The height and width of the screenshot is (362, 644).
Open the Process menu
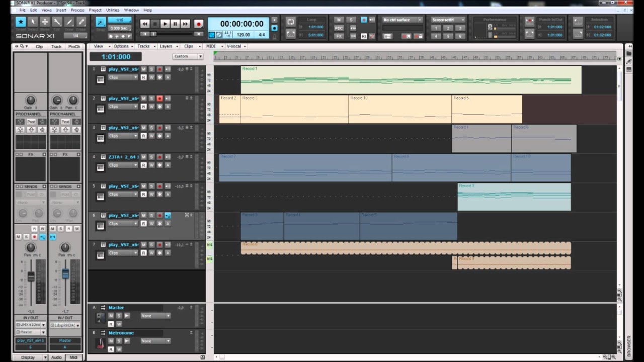(77, 10)
